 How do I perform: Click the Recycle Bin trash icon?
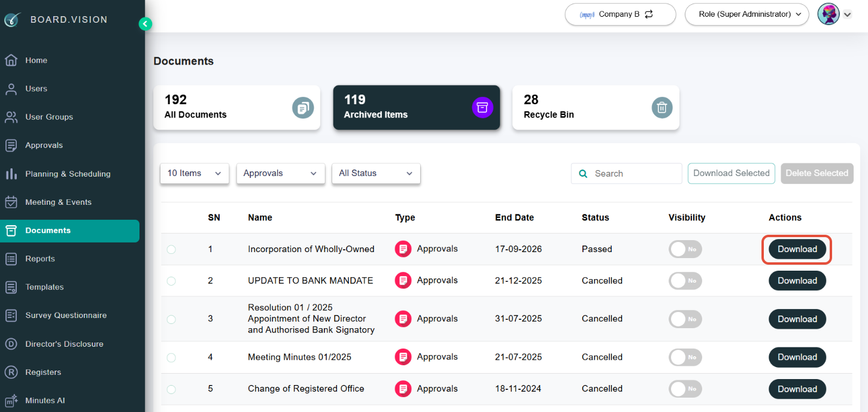(662, 108)
